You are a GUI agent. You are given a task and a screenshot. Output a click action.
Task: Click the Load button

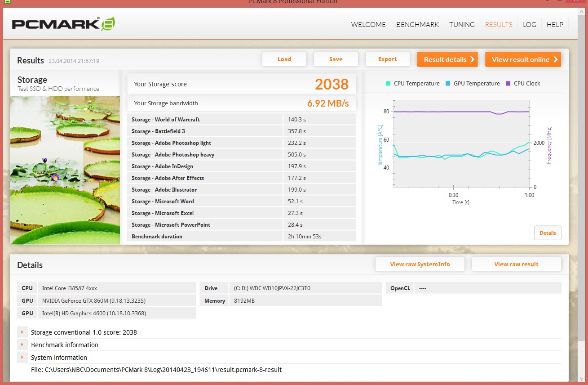(x=284, y=59)
